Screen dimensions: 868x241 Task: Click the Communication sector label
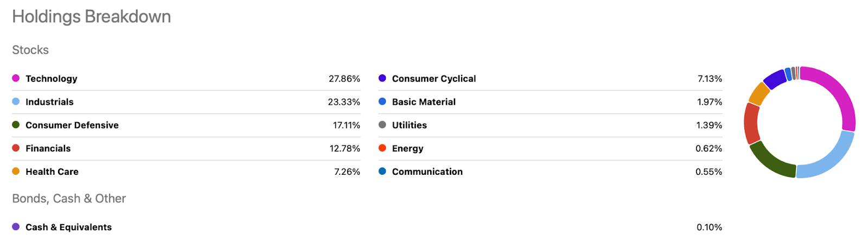(x=427, y=172)
